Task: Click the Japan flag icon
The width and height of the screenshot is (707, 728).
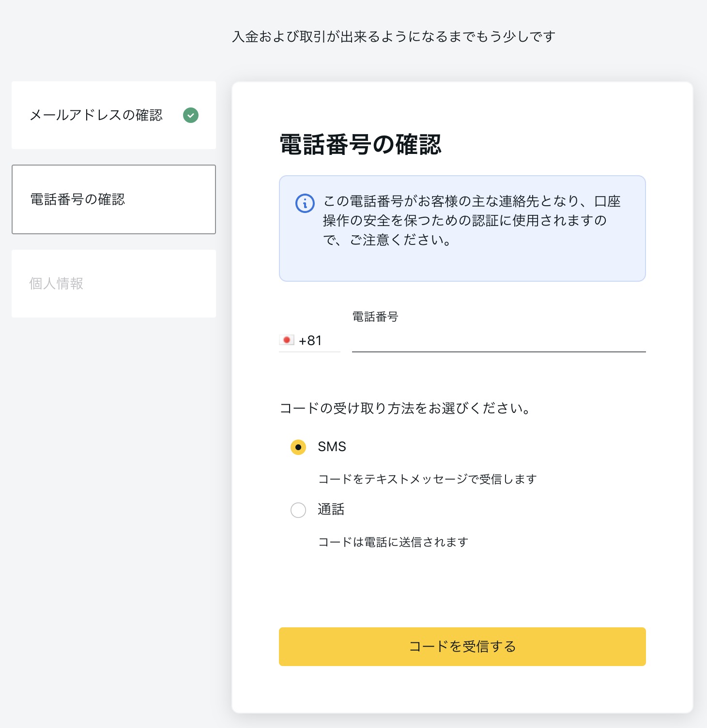Action: (287, 340)
